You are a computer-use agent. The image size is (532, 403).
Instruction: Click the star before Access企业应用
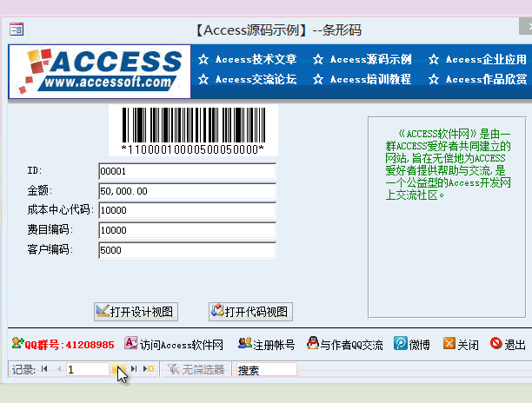pyautogui.click(x=433, y=59)
